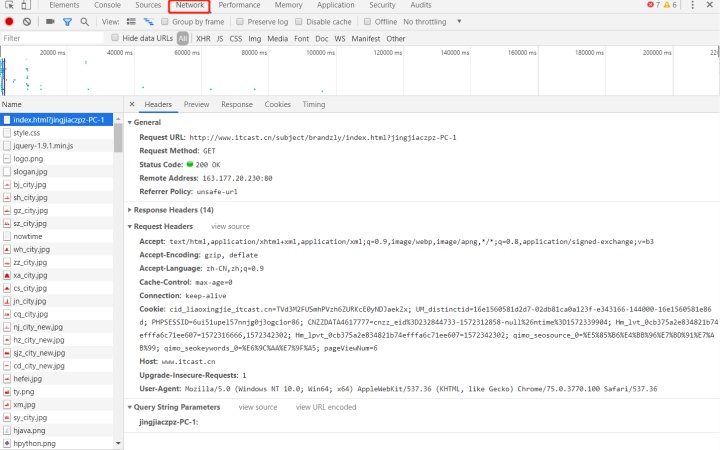Open the DevTools three-dot menu
Viewport: 720px width, 450px height.
click(692, 5)
